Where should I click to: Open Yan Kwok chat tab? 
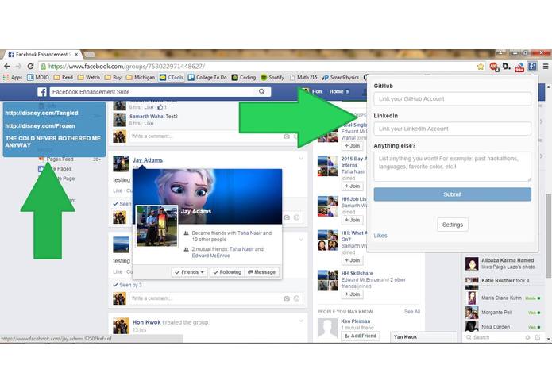pos(423,336)
